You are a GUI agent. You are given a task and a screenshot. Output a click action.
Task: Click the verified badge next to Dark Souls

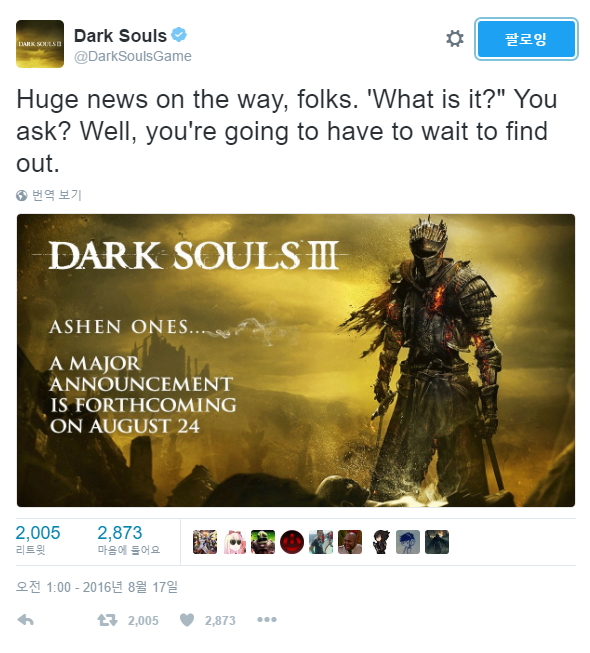tap(179, 35)
